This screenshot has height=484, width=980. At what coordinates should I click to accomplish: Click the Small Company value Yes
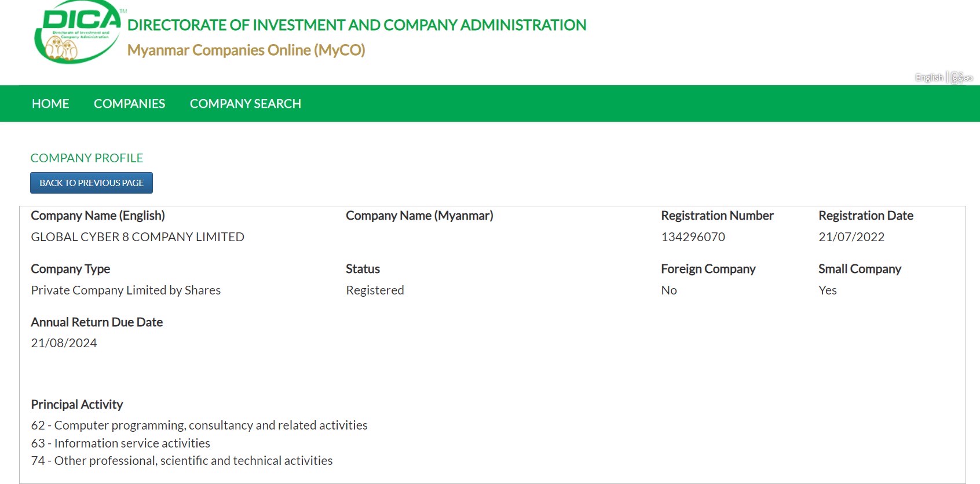pos(827,290)
